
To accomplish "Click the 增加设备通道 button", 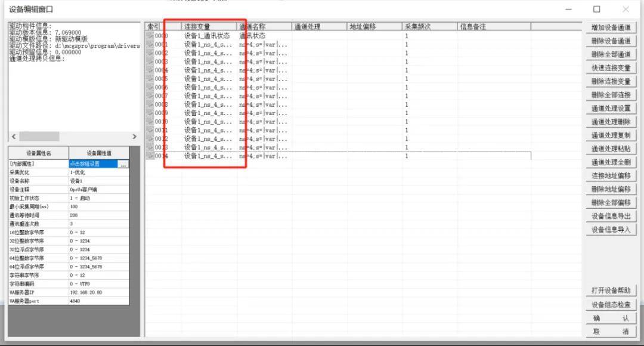I will (x=611, y=27).
